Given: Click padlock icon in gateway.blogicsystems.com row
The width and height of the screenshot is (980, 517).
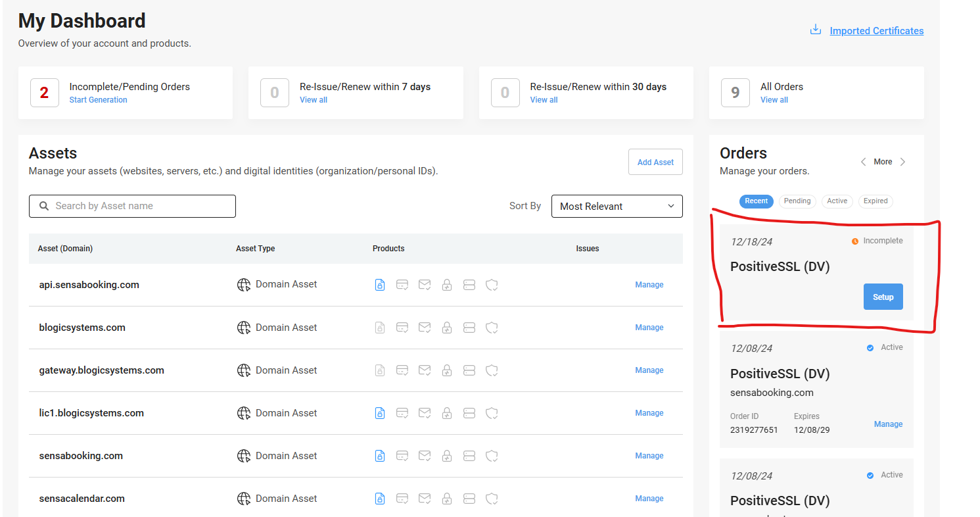Looking at the screenshot, I should [x=447, y=370].
